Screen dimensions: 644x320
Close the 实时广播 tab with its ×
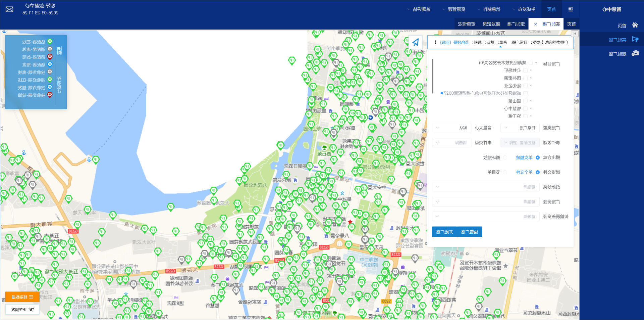click(x=535, y=24)
